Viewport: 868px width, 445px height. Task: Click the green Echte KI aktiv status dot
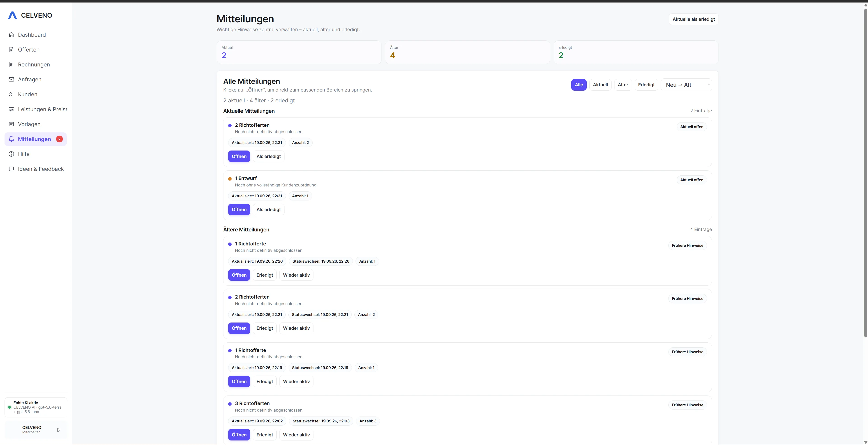coord(9,407)
